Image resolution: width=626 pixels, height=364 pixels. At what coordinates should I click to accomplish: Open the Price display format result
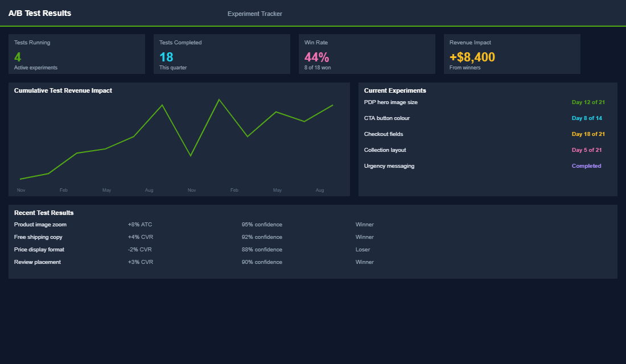point(39,250)
